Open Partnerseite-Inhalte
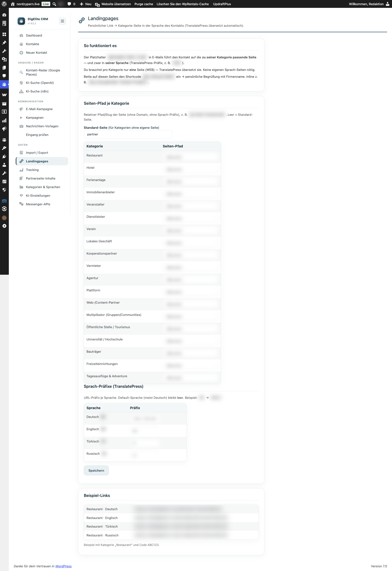Image resolution: width=392 pixels, height=571 pixels. click(42, 179)
